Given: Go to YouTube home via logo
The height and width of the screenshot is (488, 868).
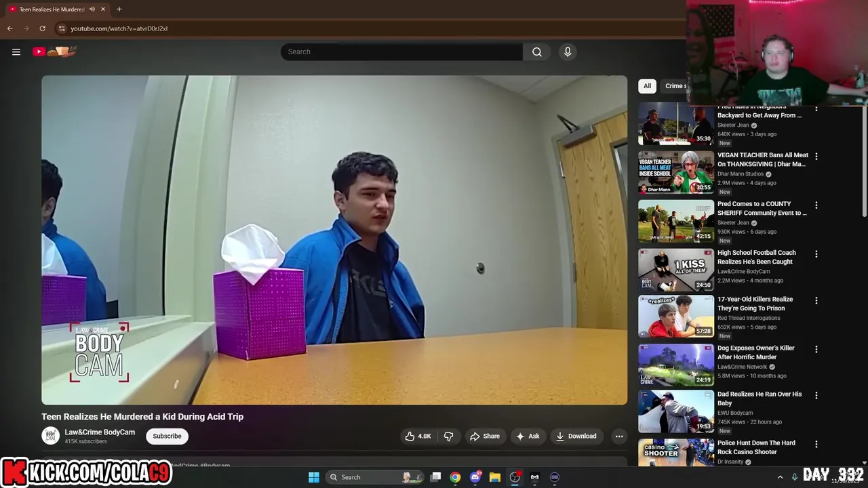Looking at the screenshot, I should [x=54, y=52].
